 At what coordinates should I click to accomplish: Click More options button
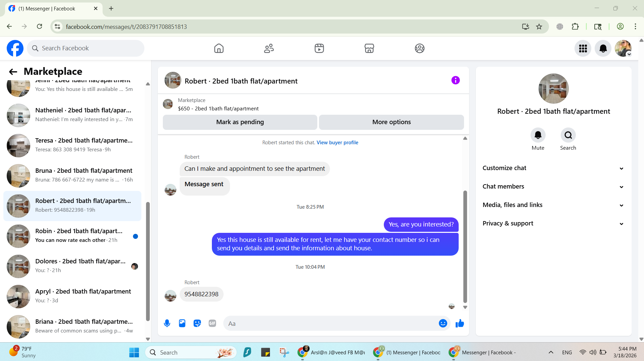[391, 122]
